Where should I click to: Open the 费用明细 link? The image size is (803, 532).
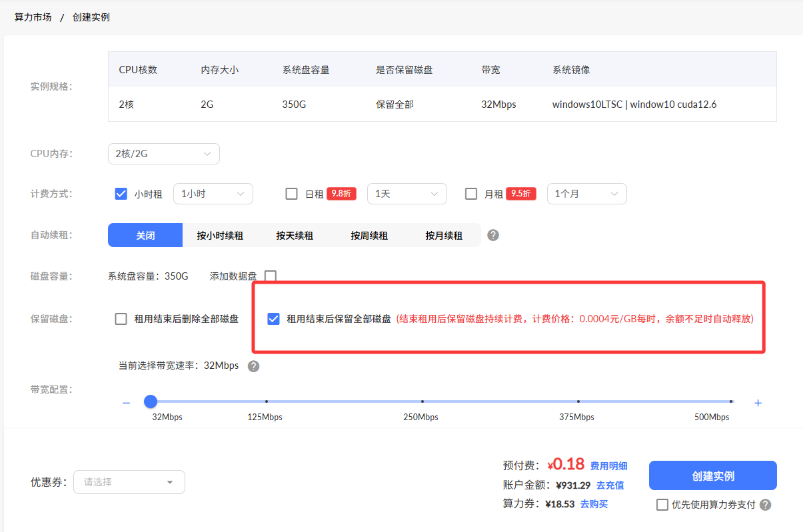pos(609,466)
